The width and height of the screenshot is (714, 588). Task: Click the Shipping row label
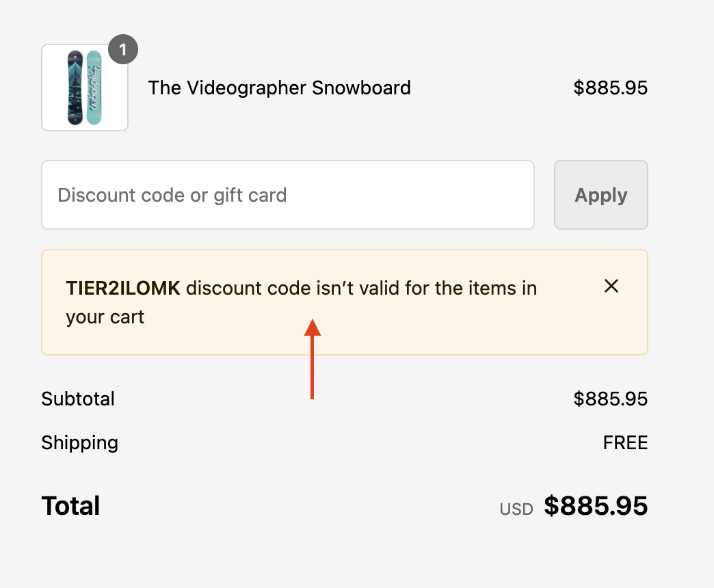click(79, 442)
